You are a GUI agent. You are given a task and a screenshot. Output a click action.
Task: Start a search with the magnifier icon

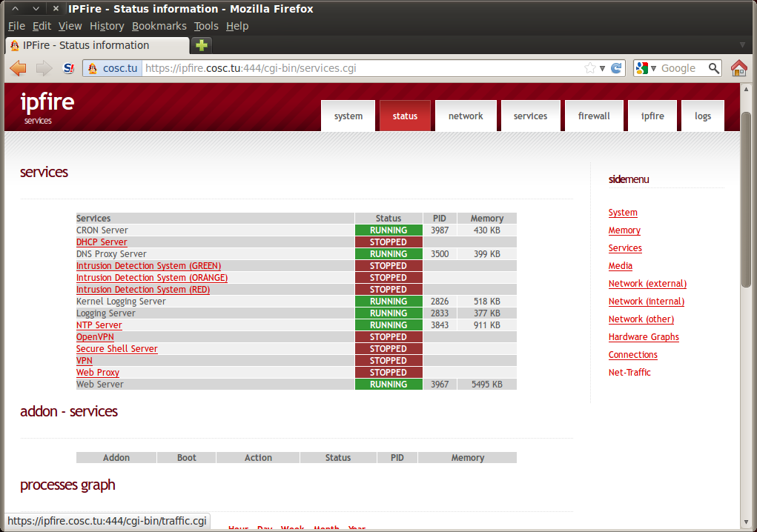click(713, 67)
